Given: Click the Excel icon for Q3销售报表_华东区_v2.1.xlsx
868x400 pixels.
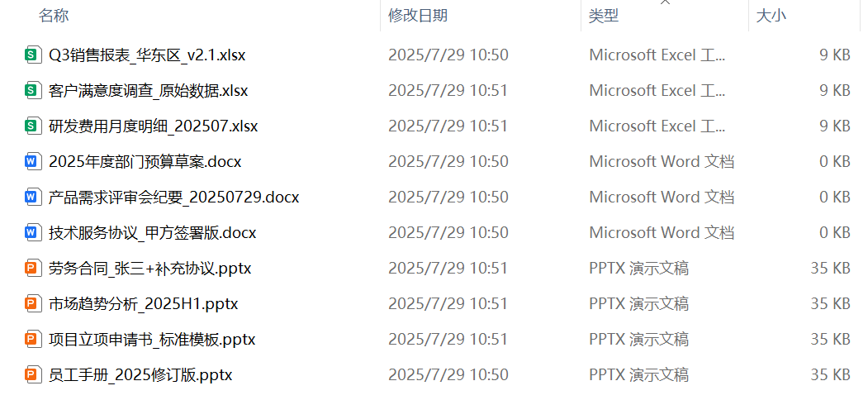Looking at the screenshot, I should click(x=32, y=55).
